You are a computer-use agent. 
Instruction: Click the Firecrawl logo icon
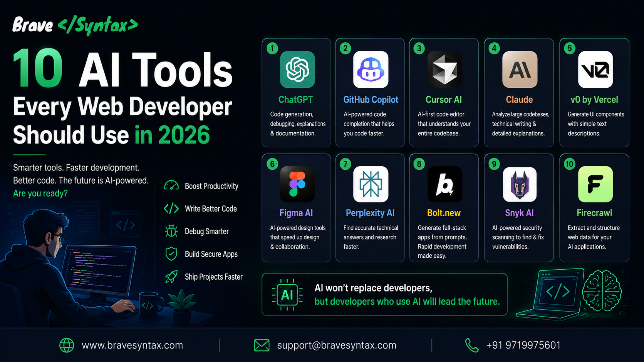(x=595, y=184)
